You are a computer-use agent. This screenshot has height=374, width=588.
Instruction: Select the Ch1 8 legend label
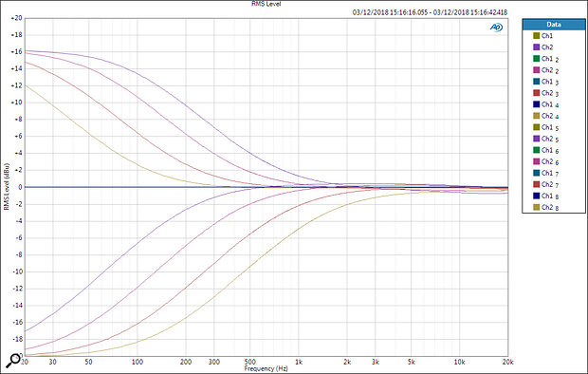click(x=550, y=196)
